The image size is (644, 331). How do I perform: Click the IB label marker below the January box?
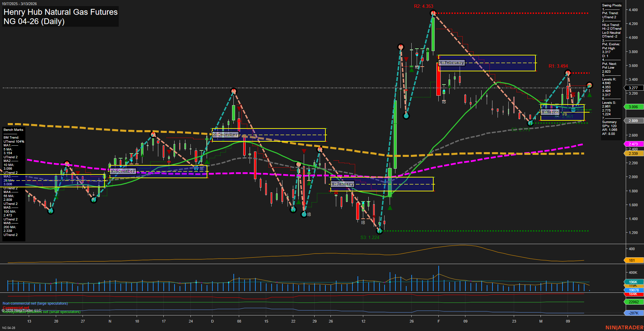[x=363, y=222]
